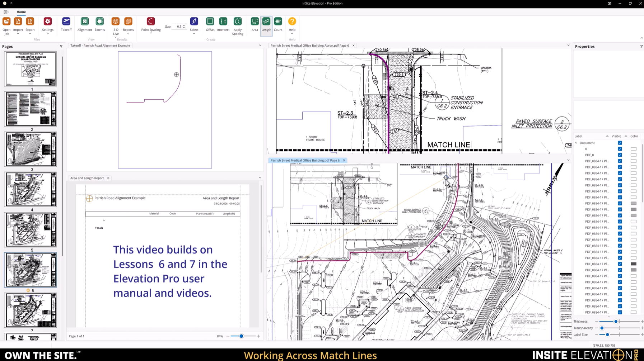Choose the Offset tool
This screenshot has height=361, width=644.
[210, 22]
